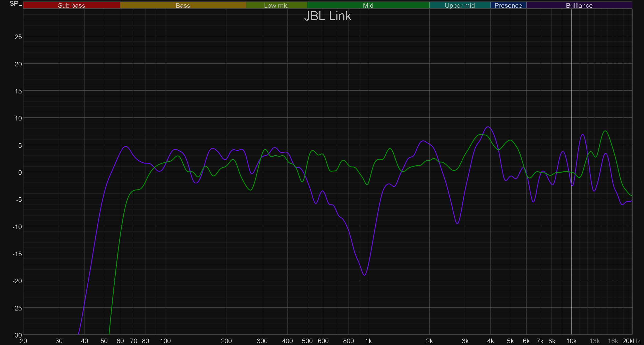This screenshot has width=644, height=345.
Task: Click the Sub bass frequency band
Action: point(71,5)
